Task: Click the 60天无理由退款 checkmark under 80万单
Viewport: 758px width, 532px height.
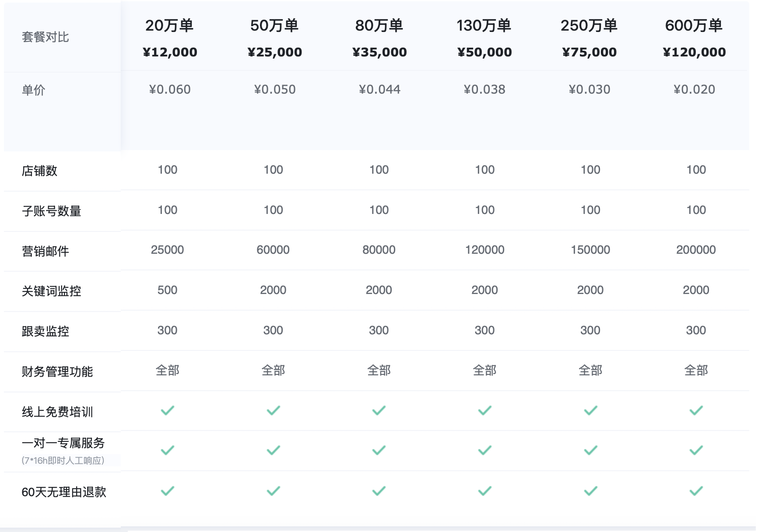Action: (379, 491)
